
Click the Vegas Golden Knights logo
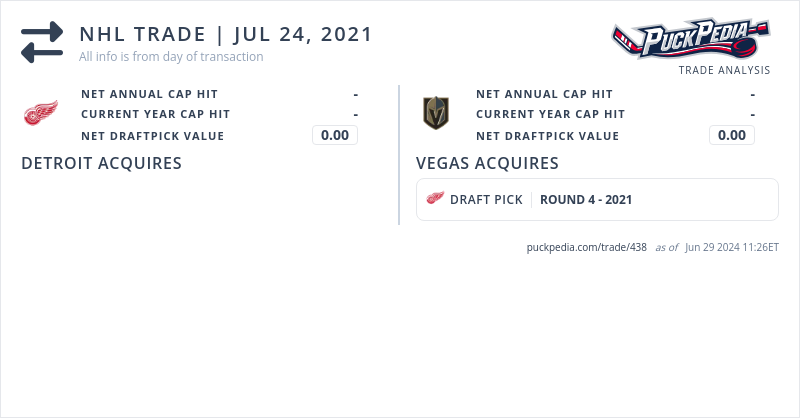(x=436, y=114)
